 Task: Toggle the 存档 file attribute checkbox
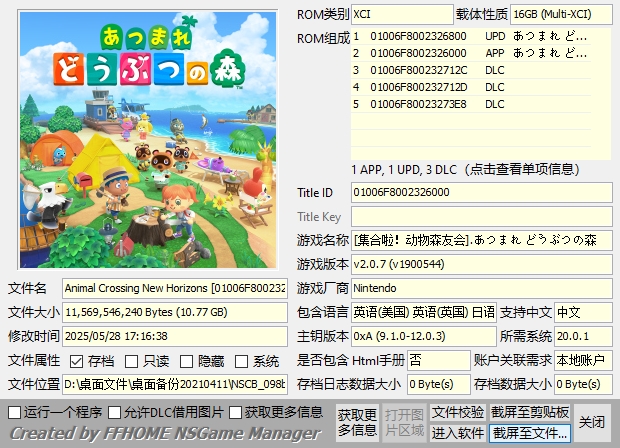point(77,361)
